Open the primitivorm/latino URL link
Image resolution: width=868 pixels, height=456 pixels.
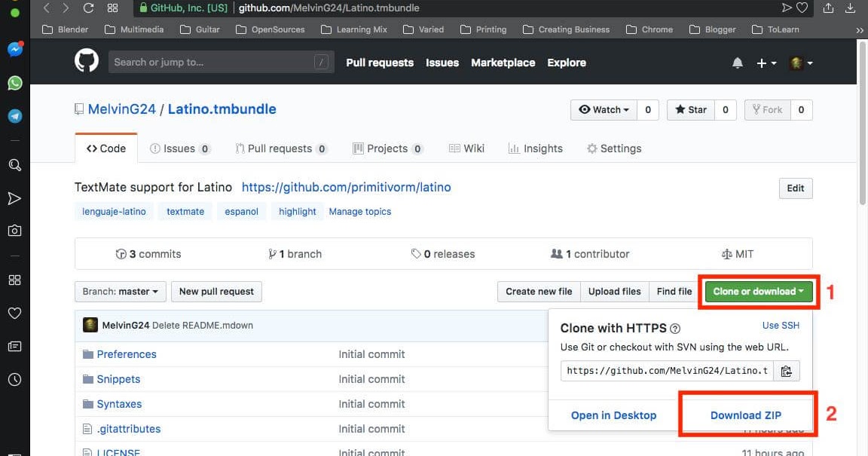[x=346, y=187]
